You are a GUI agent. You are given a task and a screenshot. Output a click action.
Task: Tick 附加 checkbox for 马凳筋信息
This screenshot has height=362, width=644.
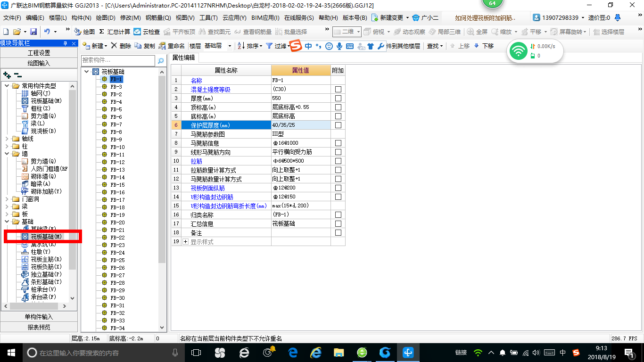[x=338, y=143]
